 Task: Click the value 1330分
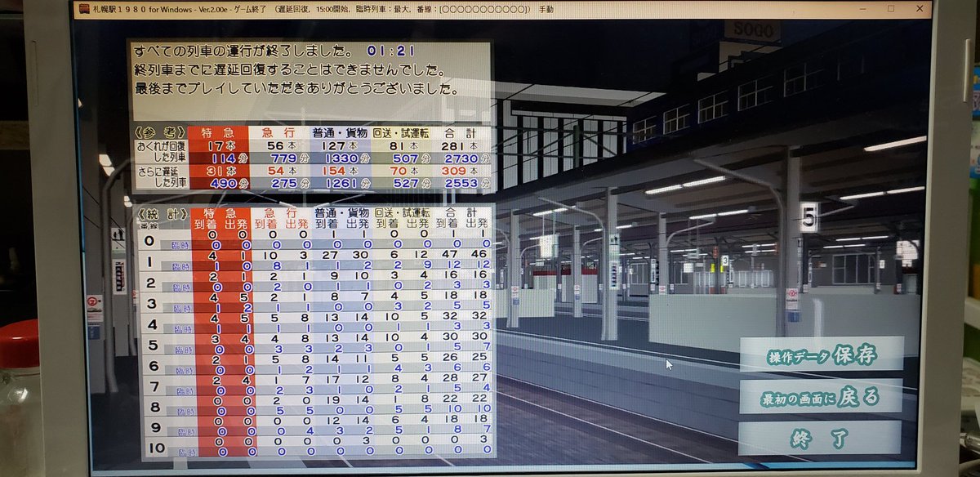[347, 158]
